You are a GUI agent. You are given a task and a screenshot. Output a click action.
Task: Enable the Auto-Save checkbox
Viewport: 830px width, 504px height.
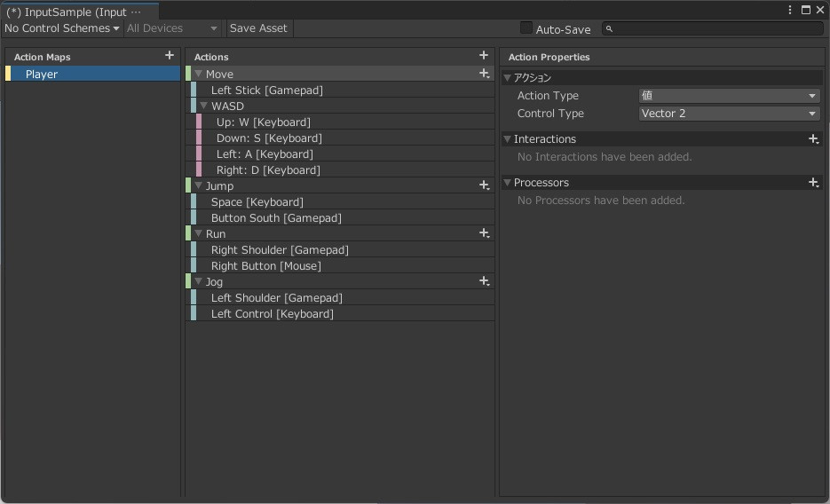[x=526, y=28]
